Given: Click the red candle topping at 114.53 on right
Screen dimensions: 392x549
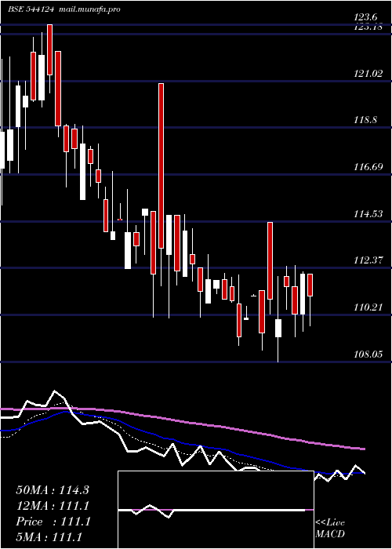Looking at the screenshot, I should [x=270, y=260].
